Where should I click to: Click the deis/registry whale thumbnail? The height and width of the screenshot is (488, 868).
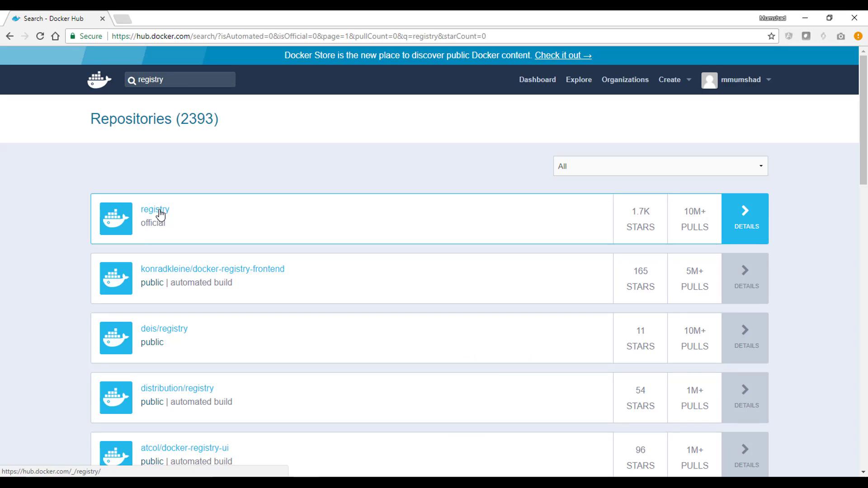point(116,338)
